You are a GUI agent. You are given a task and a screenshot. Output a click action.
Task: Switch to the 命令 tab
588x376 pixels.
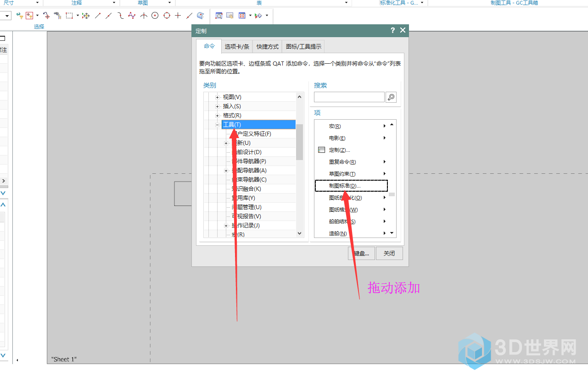[x=209, y=46]
